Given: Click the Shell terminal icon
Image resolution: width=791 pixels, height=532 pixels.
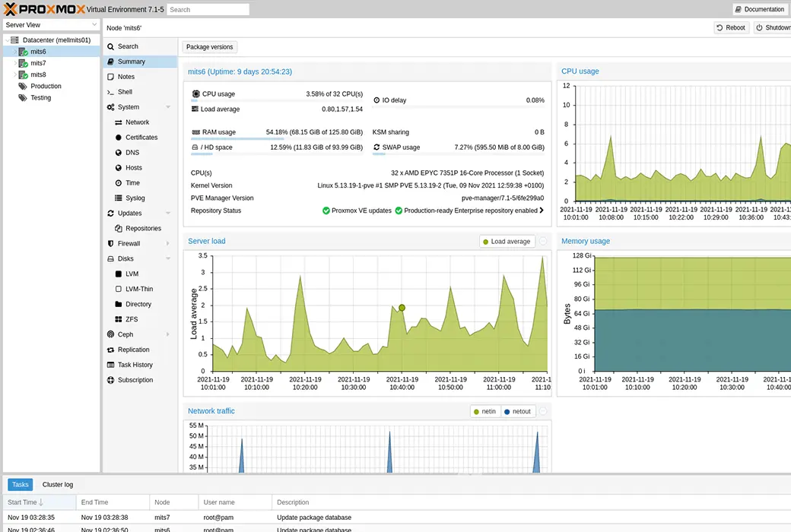Looking at the screenshot, I should (110, 92).
